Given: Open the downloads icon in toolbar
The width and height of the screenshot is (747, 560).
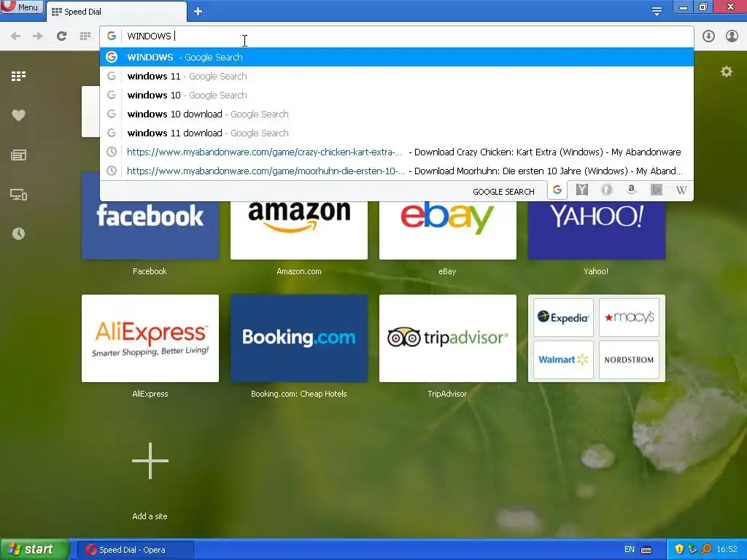Looking at the screenshot, I should [x=708, y=36].
